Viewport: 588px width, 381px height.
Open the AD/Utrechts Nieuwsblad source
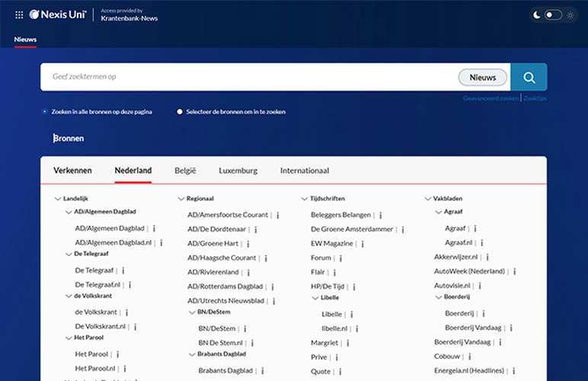point(225,301)
